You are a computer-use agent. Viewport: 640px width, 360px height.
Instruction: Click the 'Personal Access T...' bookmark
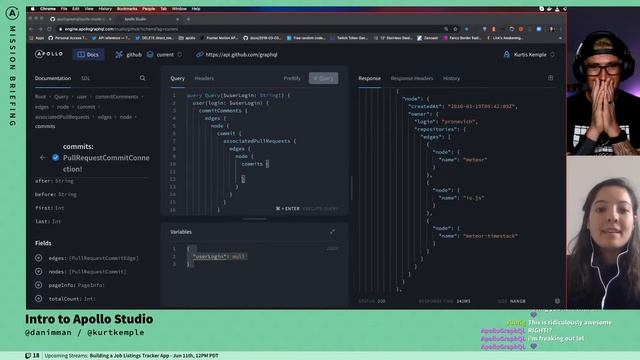67,38
